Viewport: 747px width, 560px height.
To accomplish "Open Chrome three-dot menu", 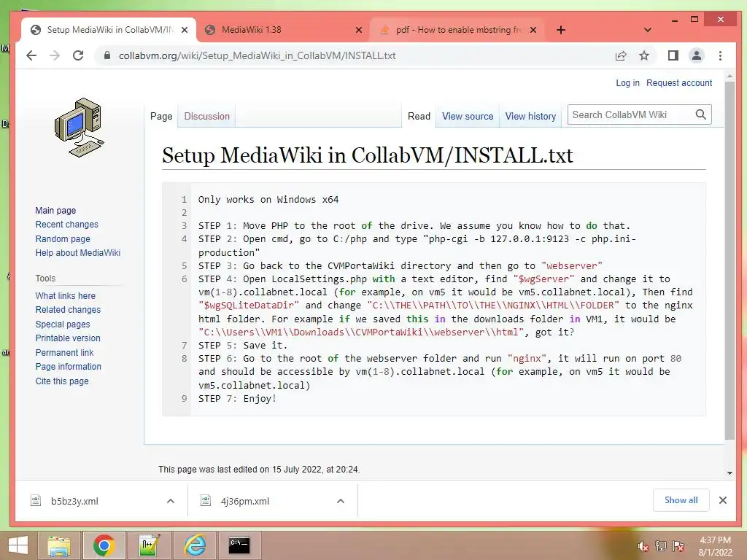I will coord(720,55).
